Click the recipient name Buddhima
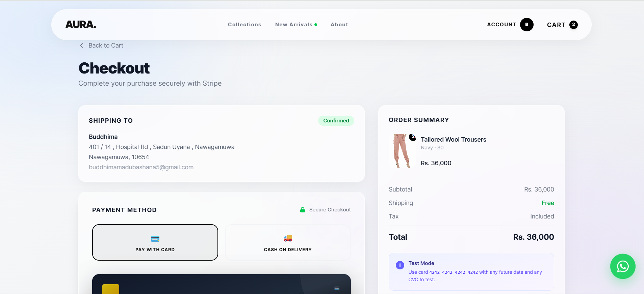Screen dimensions: 644x294 103,137
